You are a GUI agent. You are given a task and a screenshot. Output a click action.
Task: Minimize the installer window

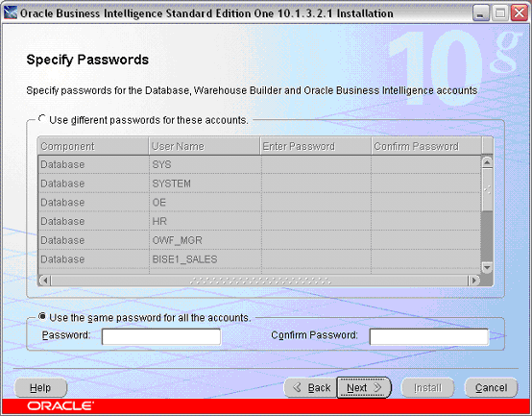pyautogui.click(x=480, y=13)
